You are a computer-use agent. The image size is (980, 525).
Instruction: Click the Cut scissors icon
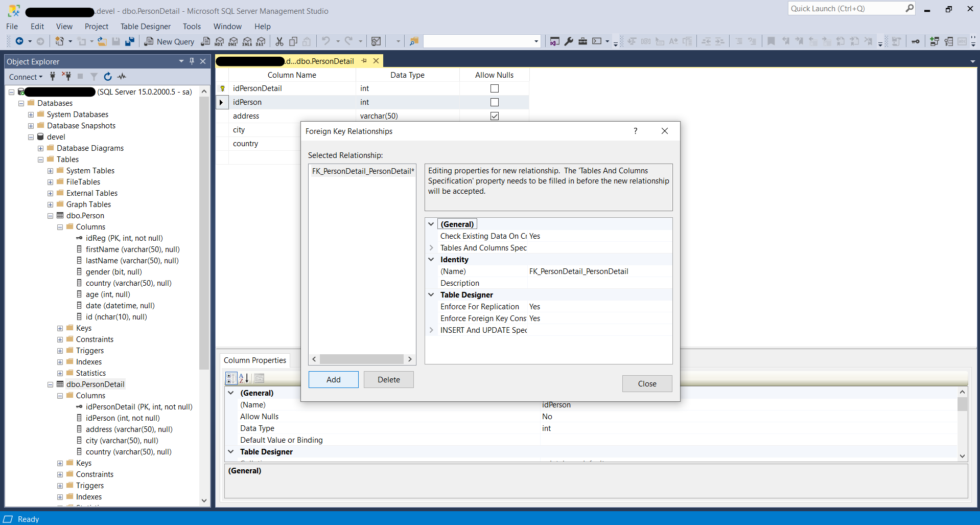[x=279, y=41]
